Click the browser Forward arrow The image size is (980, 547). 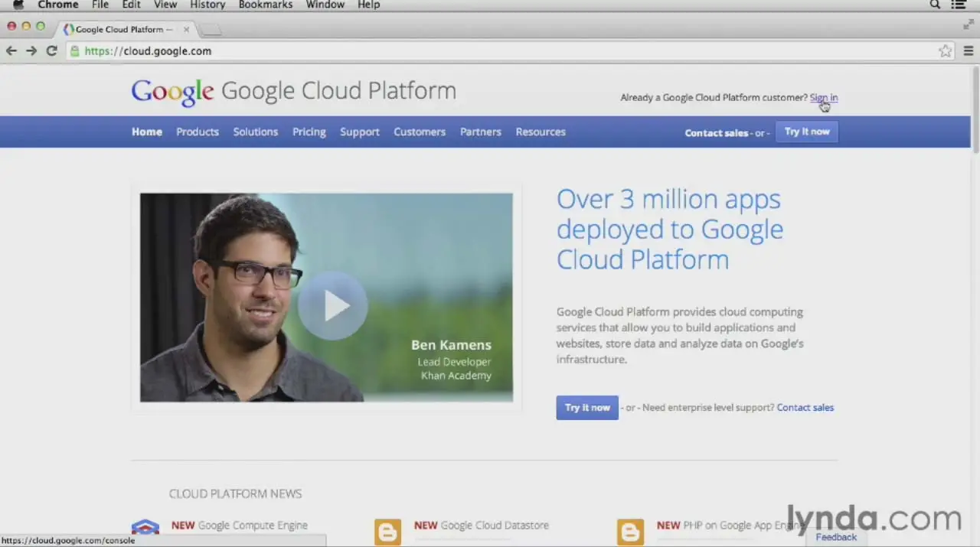click(31, 50)
